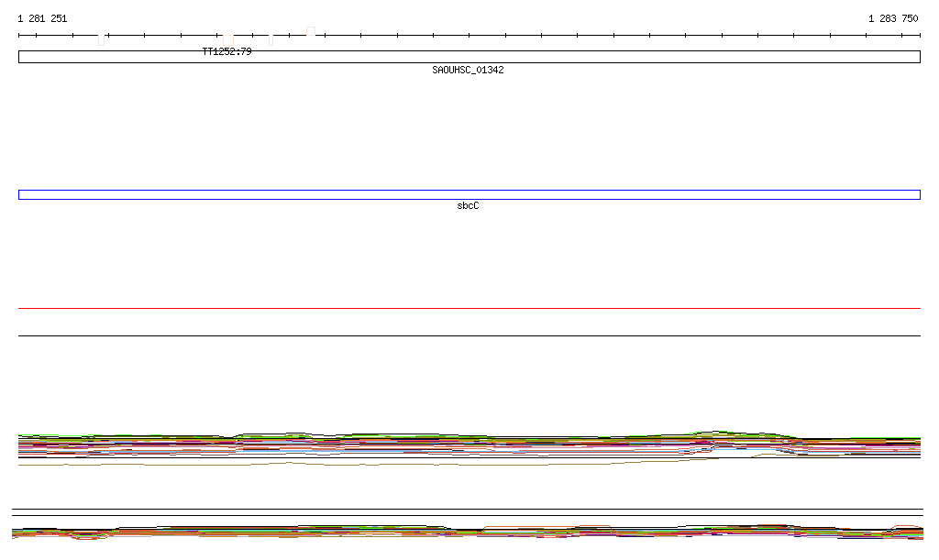Click the blue left edge of sbcC bar

coord(19,194)
